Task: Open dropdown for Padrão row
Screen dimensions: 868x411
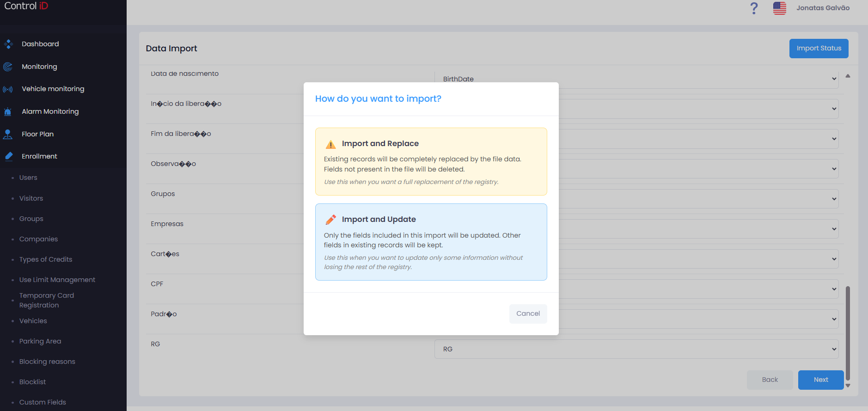Action: point(698,319)
